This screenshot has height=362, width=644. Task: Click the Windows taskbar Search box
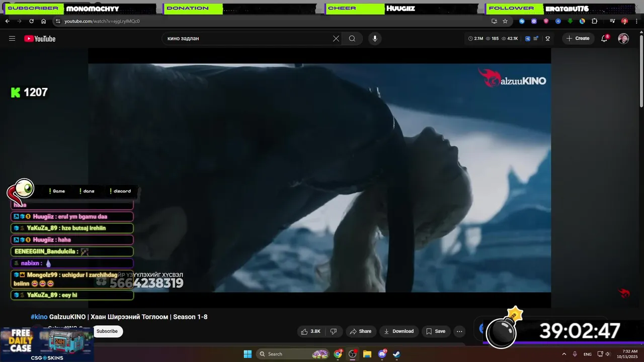click(x=293, y=354)
